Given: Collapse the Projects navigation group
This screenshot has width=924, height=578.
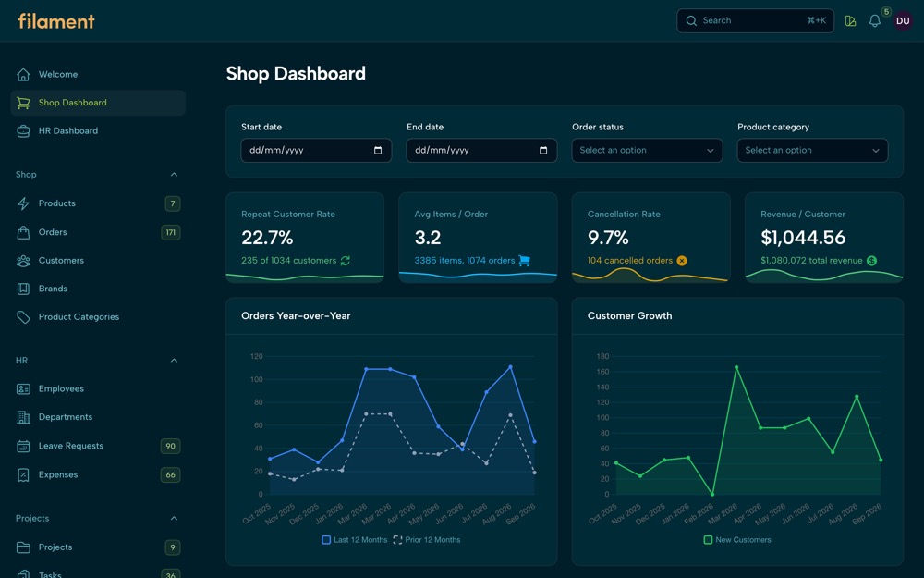Looking at the screenshot, I should pyautogui.click(x=174, y=519).
